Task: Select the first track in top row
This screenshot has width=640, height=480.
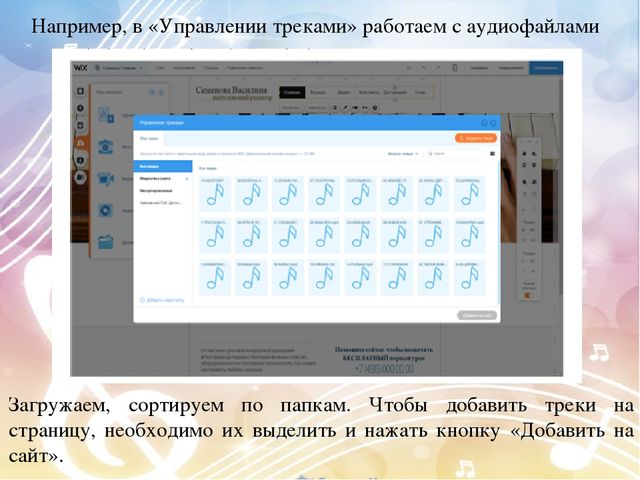Action: click(x=215, y=193)
